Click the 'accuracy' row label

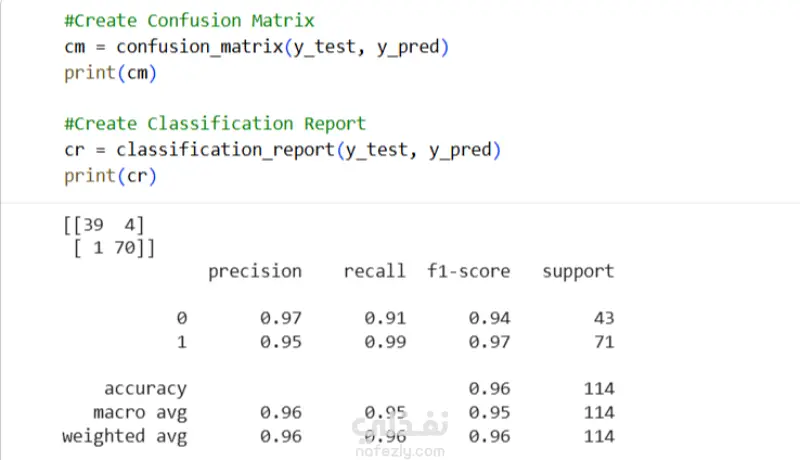[145, 388]
